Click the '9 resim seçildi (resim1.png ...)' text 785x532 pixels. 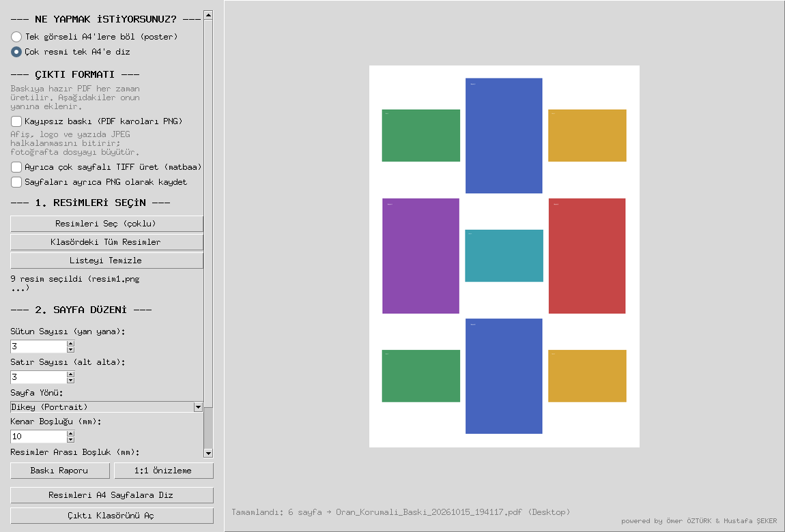(75, 283)
